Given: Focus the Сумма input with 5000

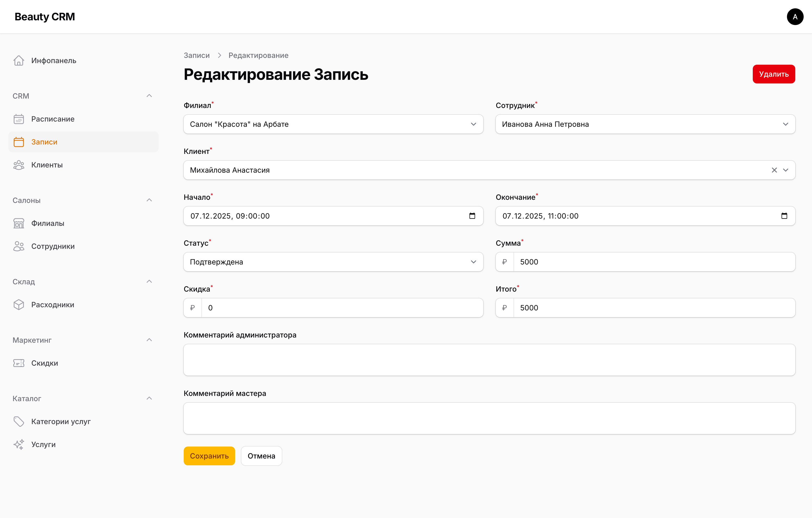Looking at the screenshot, I should click(x=654, y=262).
